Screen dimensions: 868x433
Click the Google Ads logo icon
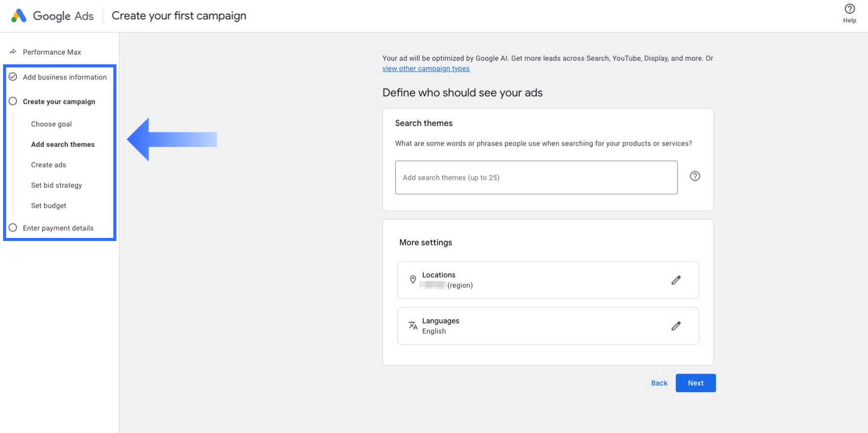click(19, 16)
